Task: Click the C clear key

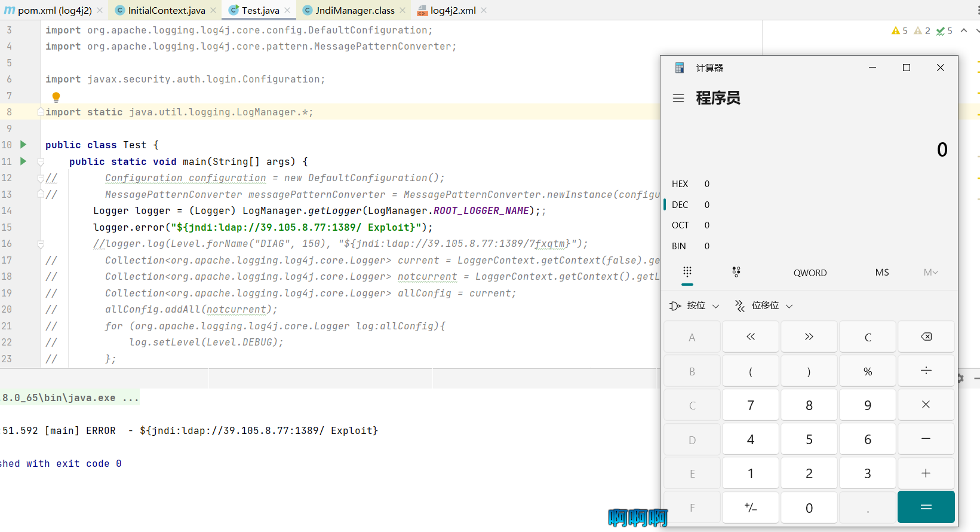Action: point(868,337)
